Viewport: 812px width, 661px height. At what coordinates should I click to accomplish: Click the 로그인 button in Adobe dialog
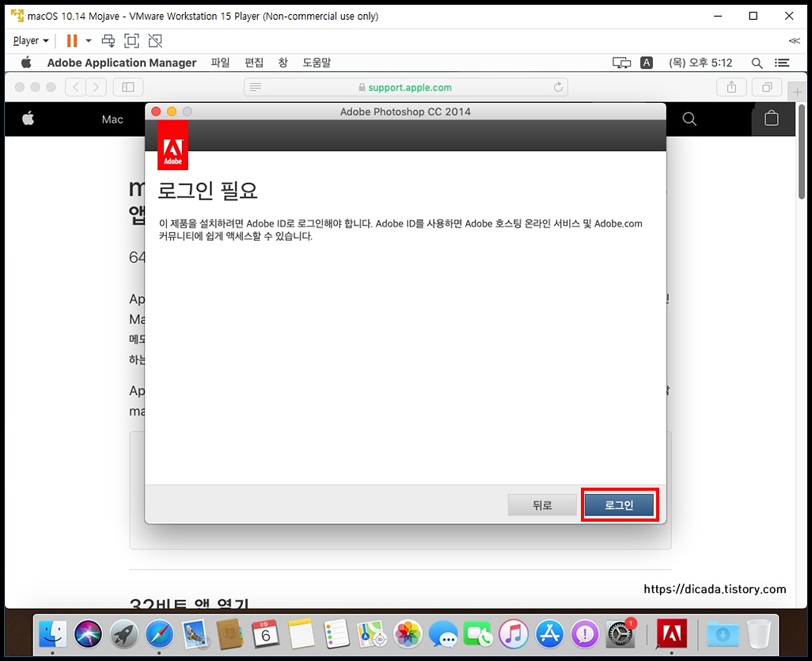tap(620, 505)
